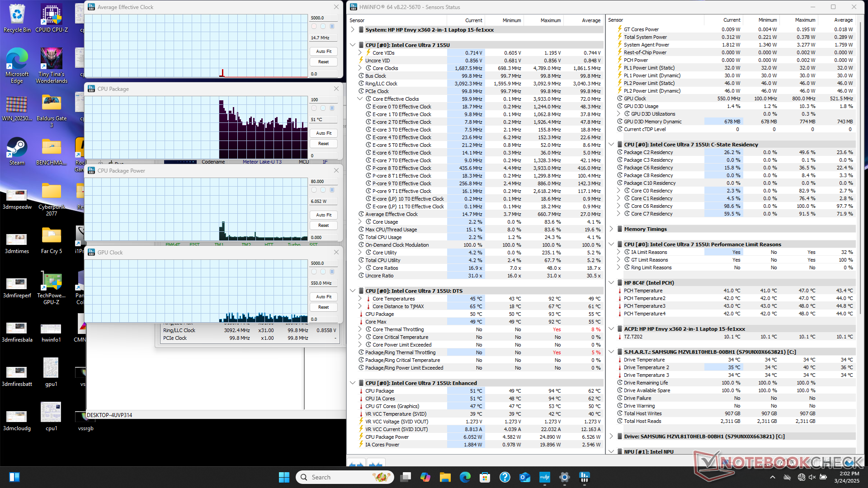868x488 pixels.
Task: Toggle the dark blue checkbox in CPU Package graph
Action: pos(332,108)
